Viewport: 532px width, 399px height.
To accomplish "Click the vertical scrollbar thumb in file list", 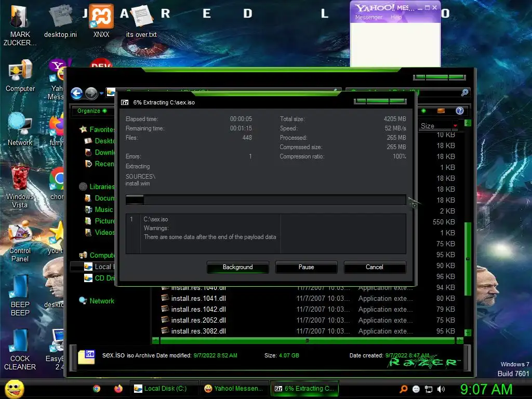I will click(x=468, y=259).
